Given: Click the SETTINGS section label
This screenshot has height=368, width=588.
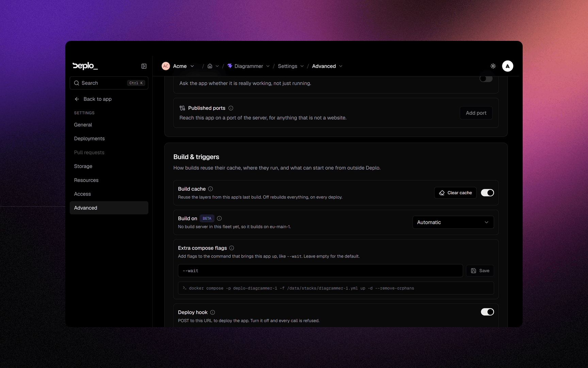Looking at the screenshot, I should 84,113.
